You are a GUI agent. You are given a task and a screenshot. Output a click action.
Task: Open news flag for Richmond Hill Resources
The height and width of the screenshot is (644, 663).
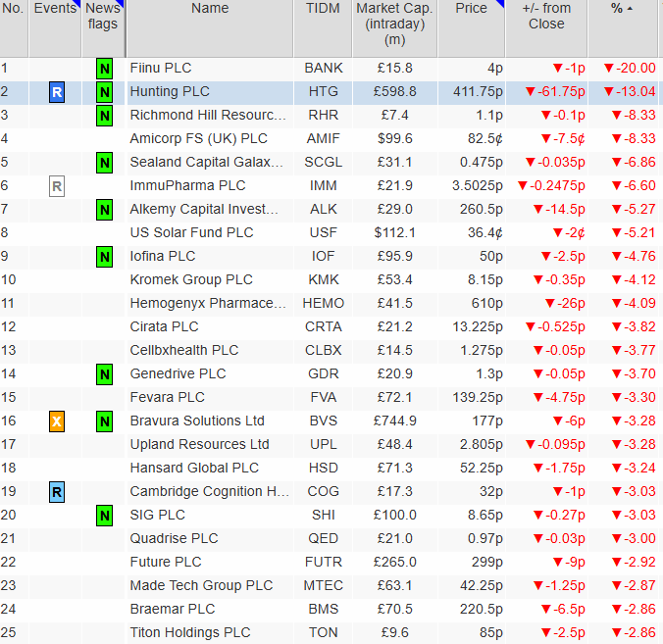coord(104,116)
